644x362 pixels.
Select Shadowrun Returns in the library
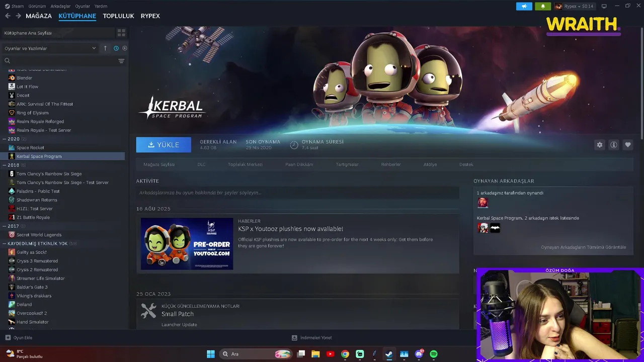[x=37, y=200]
